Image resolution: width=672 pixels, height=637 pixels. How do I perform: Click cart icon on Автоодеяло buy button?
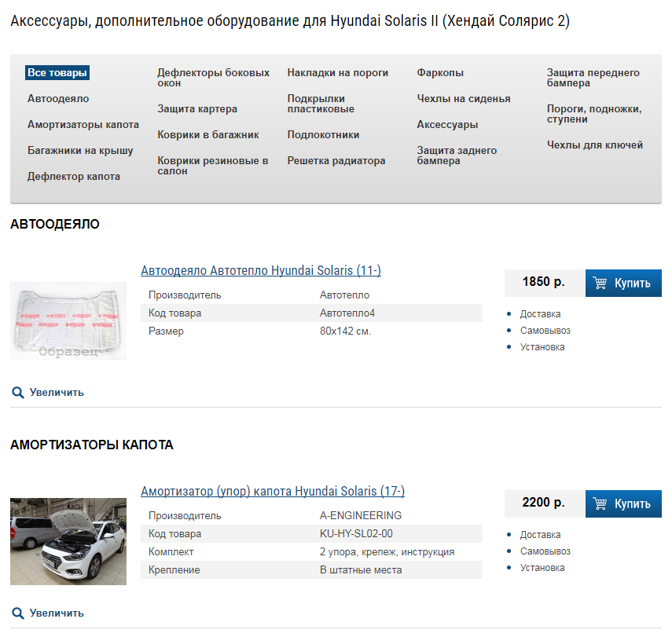pos(600,284)
